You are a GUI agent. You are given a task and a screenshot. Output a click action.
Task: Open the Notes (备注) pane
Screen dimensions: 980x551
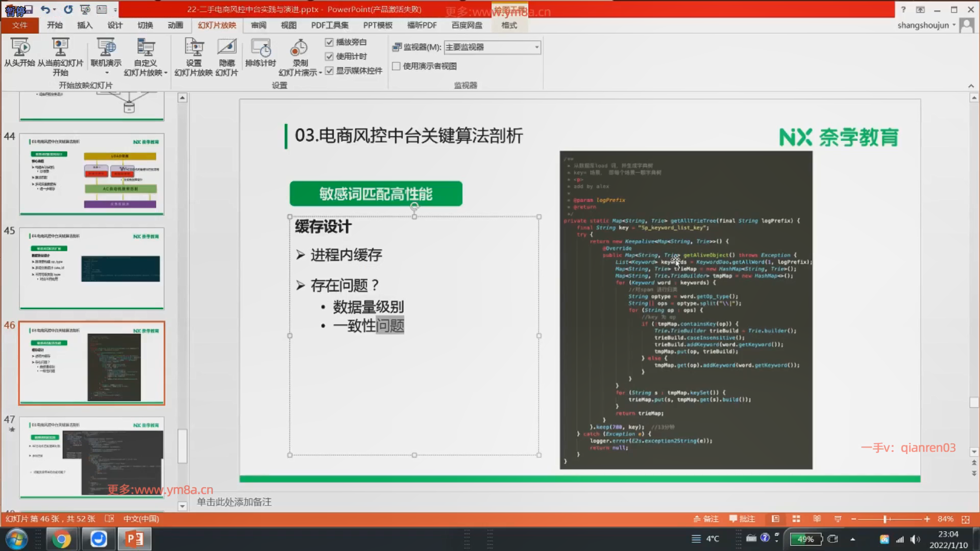click(x=706, y=519)
